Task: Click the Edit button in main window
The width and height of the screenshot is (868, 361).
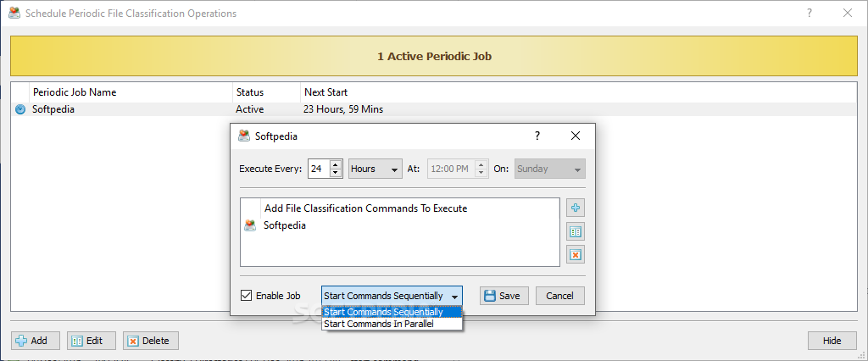Action: pos(92,341)
